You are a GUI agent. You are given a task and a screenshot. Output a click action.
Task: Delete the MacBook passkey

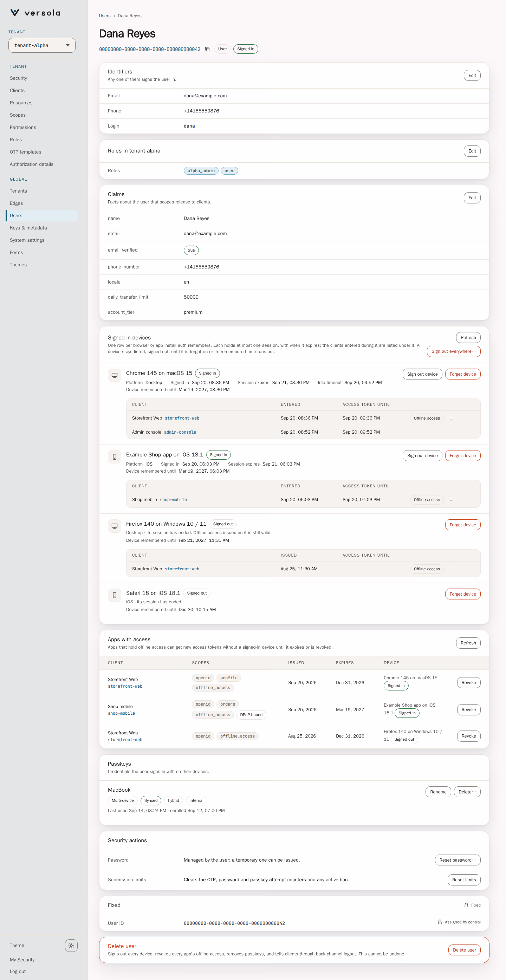[x=467, y=792]
